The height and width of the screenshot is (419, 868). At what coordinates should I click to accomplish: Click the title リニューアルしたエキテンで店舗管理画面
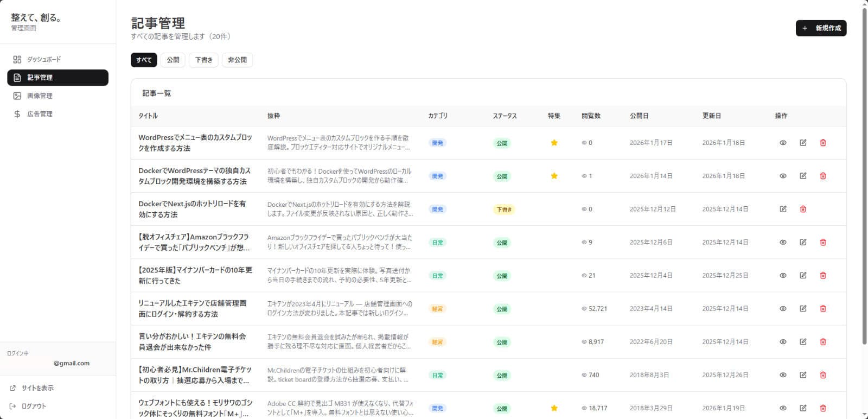click(x=193, y=309)
